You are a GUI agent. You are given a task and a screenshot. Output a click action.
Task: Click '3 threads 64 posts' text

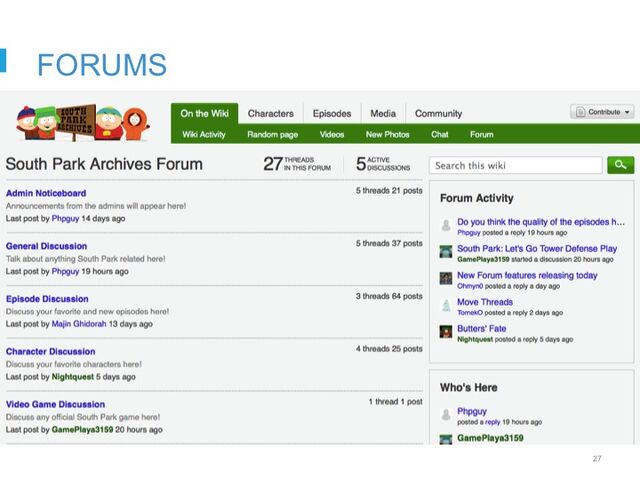pyautogui.click(x=389, y=296)
